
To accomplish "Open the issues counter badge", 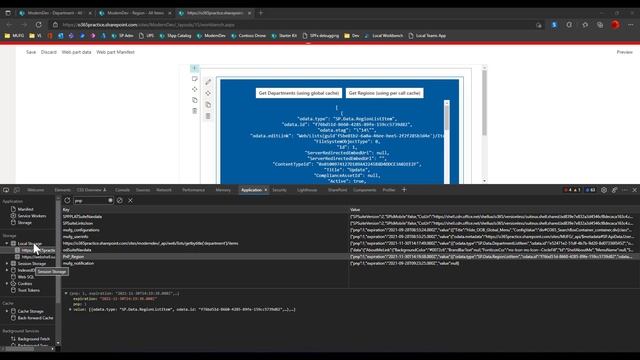I will coord(590,190).
